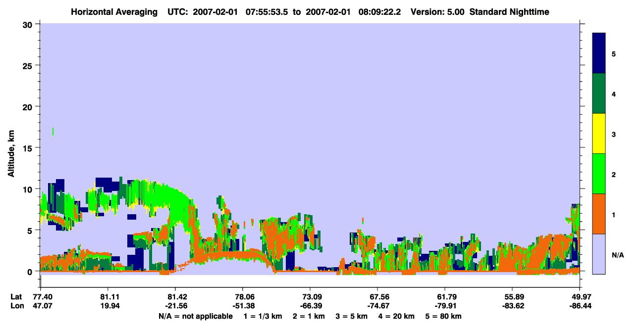Image resolution: width=644 pixels, height=330 pixels.
Task: Click the y-axis tick label 20
Action: 28,106
